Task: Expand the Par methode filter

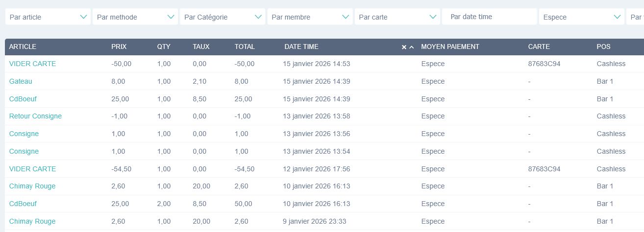Action: click(135, 17)
